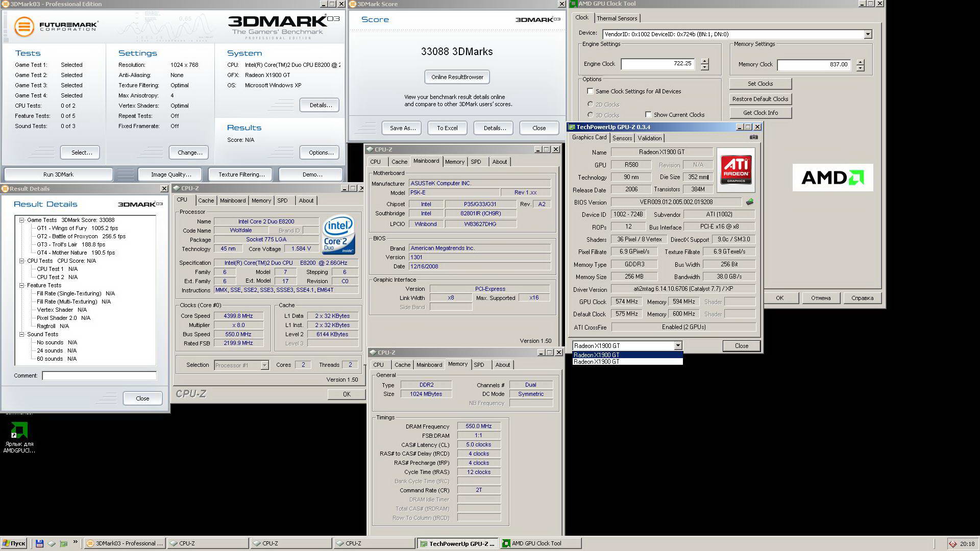Open the Start menu (Пуск)
The height and width of the screenshot is (551, 980).
(x=14, y=543)
